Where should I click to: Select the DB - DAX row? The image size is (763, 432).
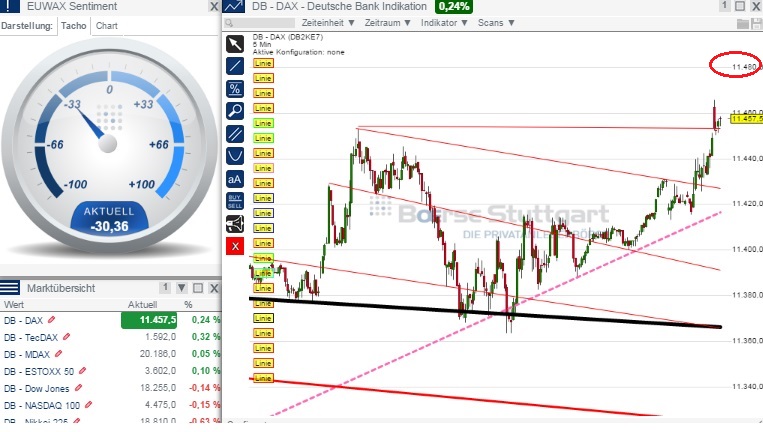[x=110, y=320]
